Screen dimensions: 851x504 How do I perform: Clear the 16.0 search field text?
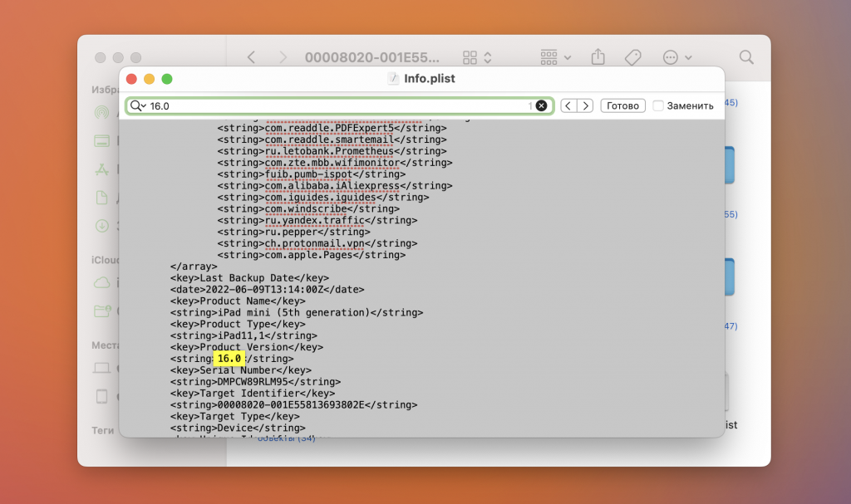pyautogui.click(x=541, y=105)
